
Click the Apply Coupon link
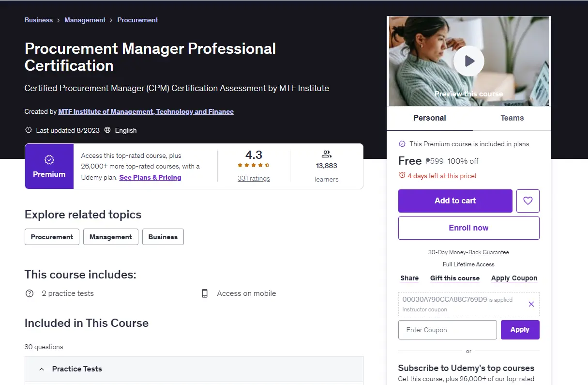pyautogui.click(x=514, y=278)
